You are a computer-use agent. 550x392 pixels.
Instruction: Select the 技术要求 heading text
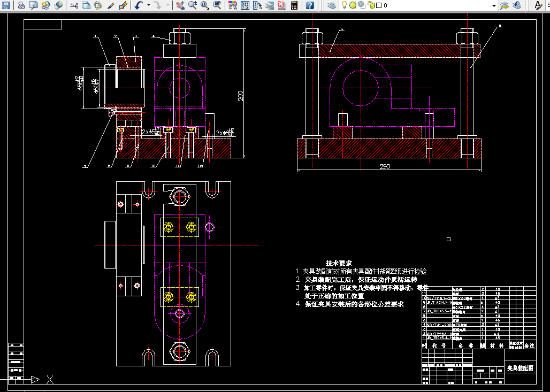[x=339, y=263]
